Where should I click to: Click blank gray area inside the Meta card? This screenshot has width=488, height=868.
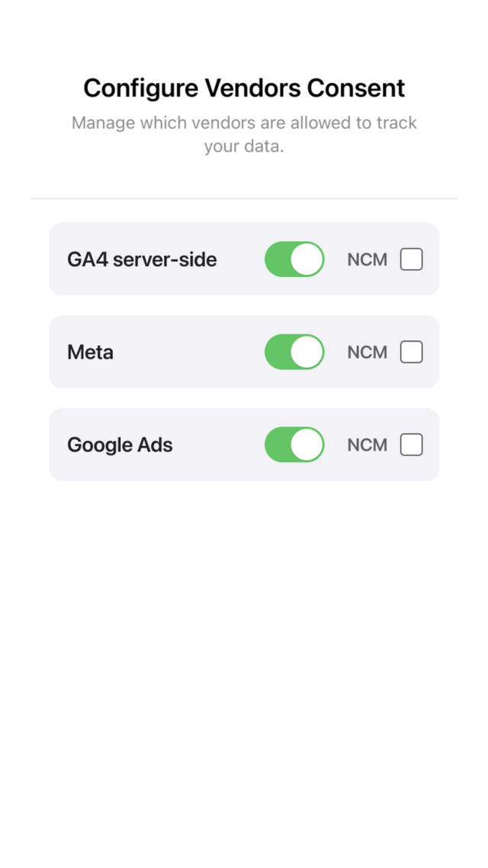coord(188,352)
